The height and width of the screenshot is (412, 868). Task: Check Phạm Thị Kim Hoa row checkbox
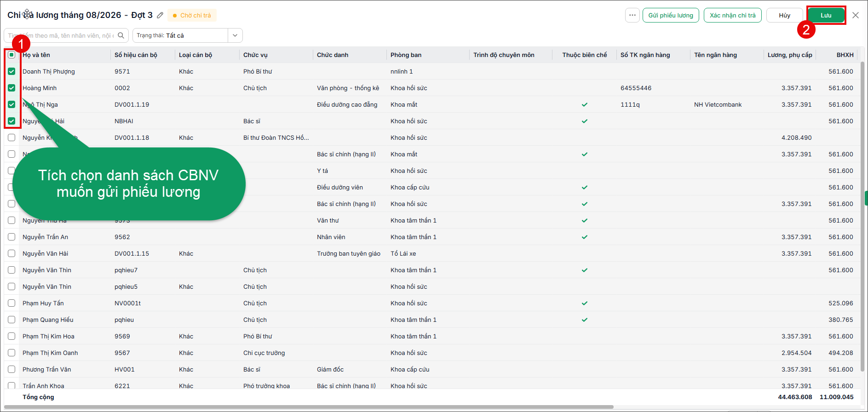pyautogui.click(x=11, y=336)
